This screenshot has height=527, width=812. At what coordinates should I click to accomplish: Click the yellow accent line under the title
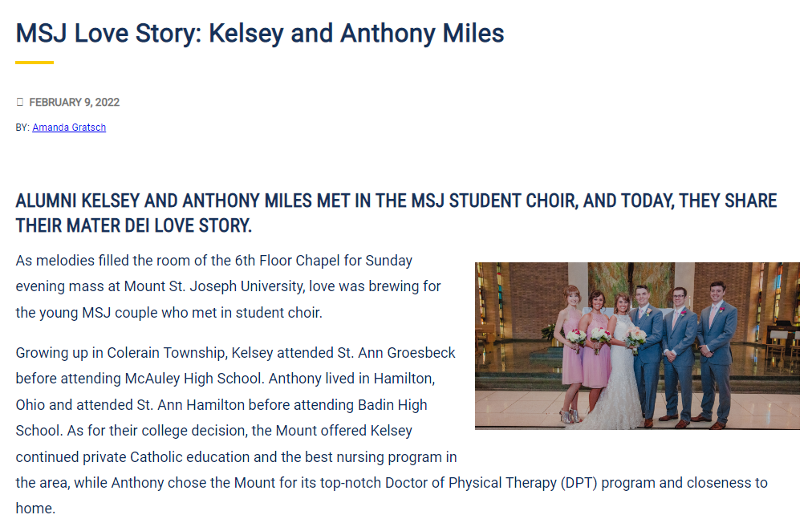tap(35, 62)
